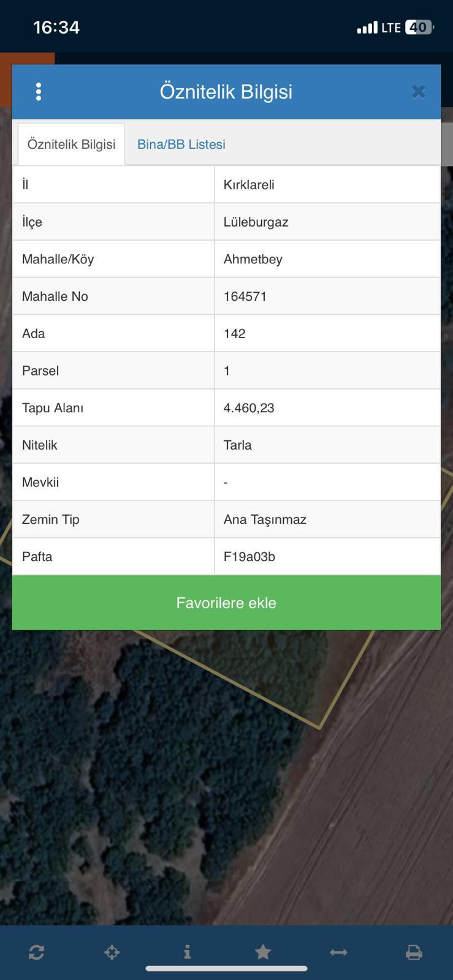Image resolution: width=453 pixels, height=980 pixels.
Task: Tap the Kırklareli province value
Action: (249, 185)
